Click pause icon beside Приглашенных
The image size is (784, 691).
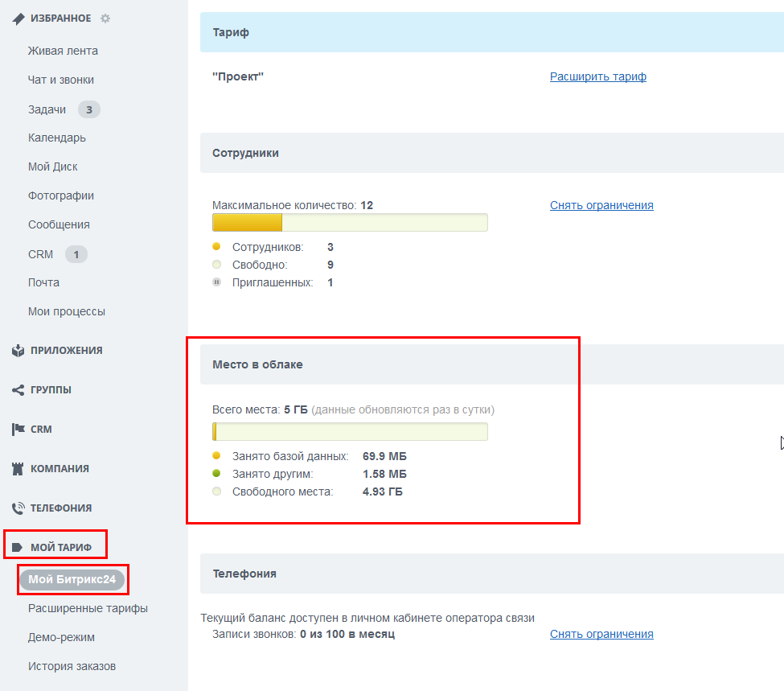216,282
